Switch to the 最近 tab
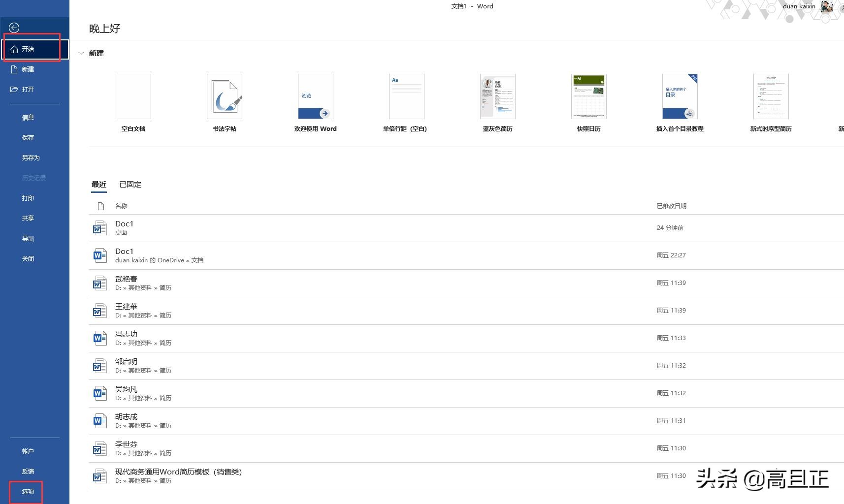 pyautogui.click(x=99, y=185)
